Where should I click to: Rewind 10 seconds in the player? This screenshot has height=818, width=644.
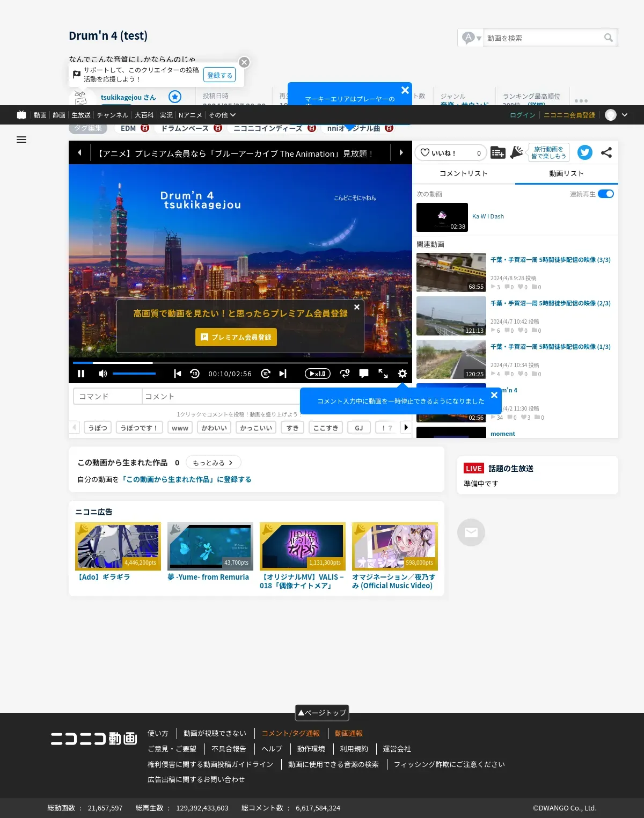click(x=195, y=374)
